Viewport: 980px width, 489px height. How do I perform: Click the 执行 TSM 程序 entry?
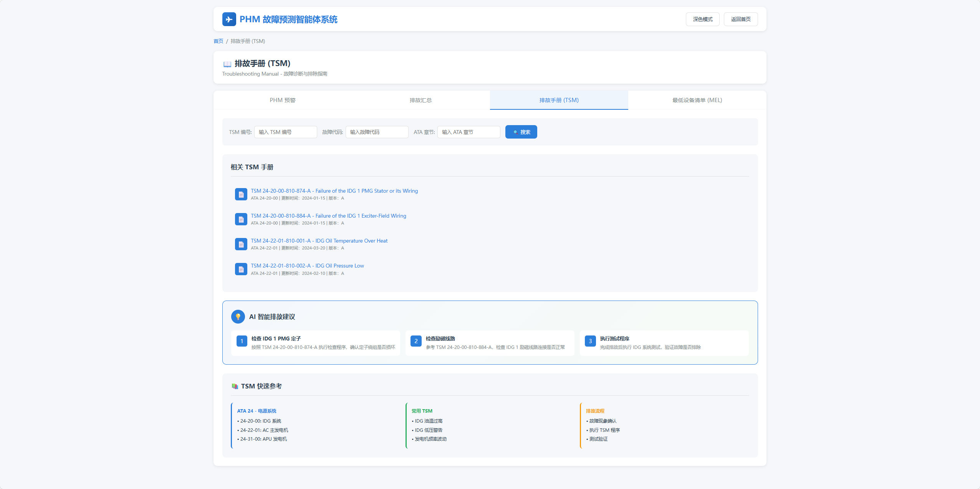(x=603, y=430)
